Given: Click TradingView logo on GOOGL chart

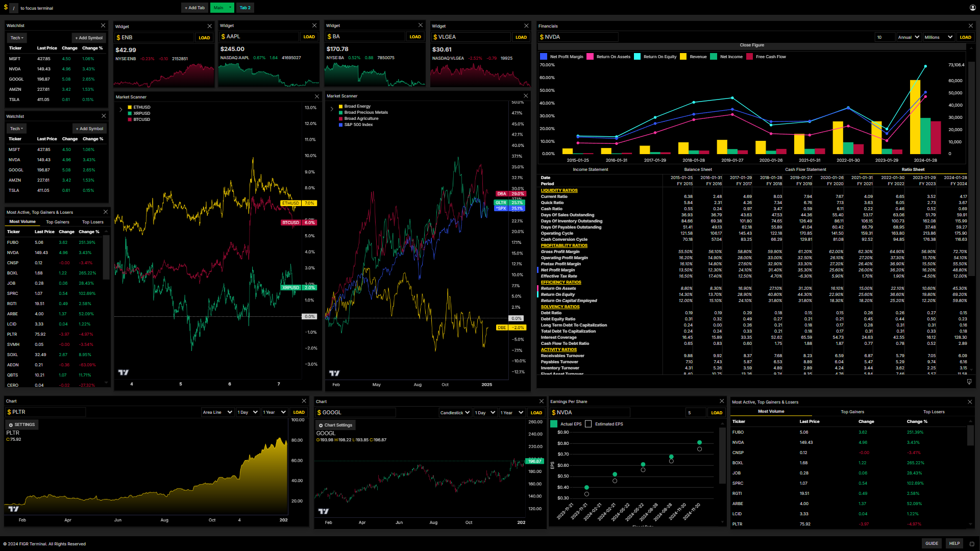Looking at the screenshot, I should click(324, 511).
